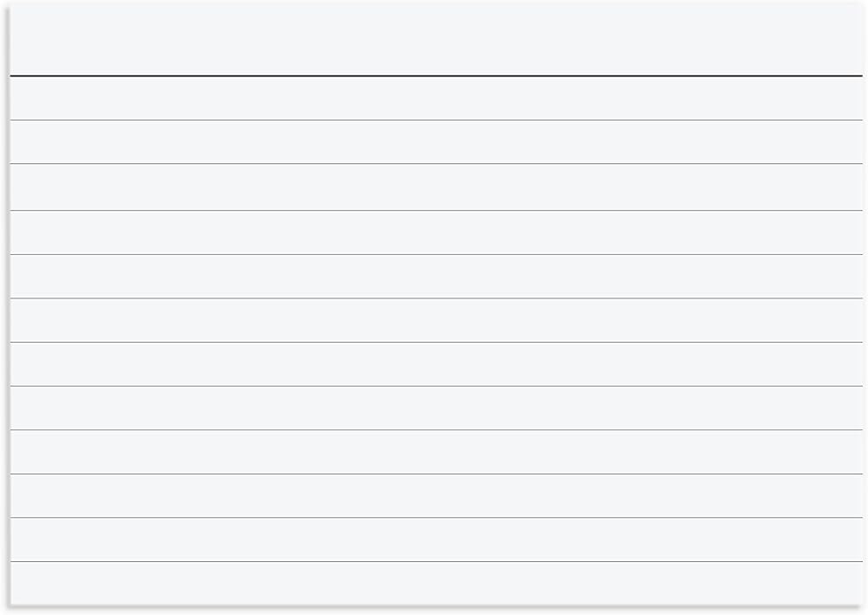868x615 pixels.
Task: Click the eleventh ruled row below the header
Action: click(x=436, y=539)
